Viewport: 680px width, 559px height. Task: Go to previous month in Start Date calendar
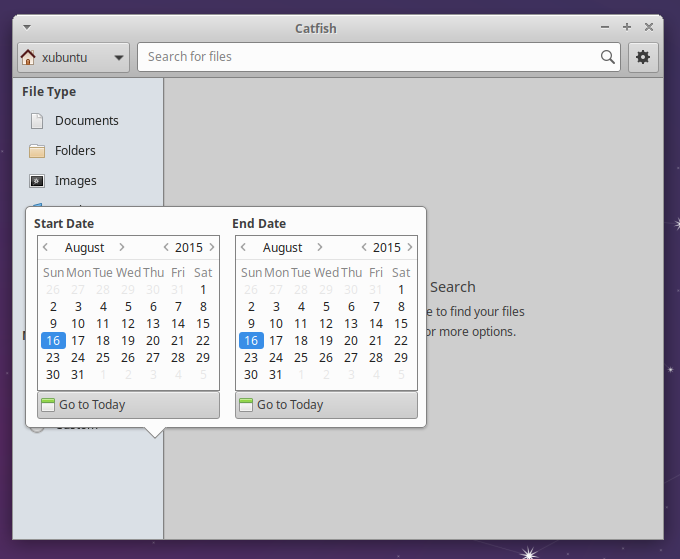point(46,247)
